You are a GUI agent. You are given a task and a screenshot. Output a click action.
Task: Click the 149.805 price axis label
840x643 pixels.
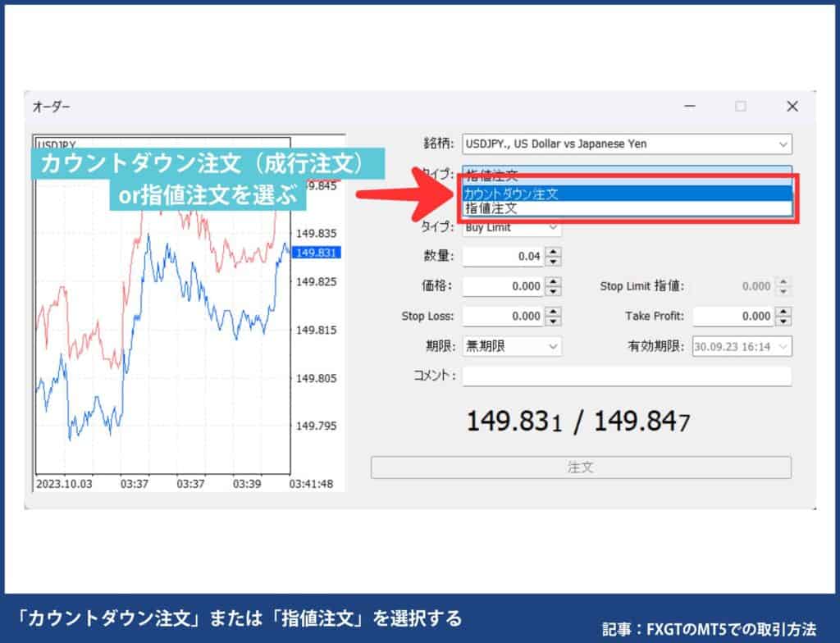(316, 378)
